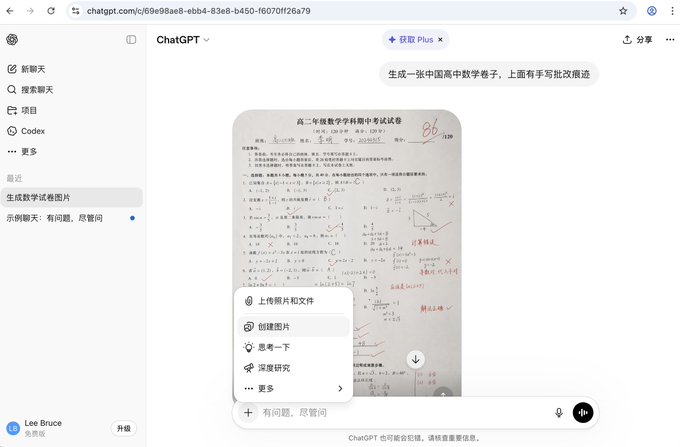Viewport: 680px width, 447px height.
Task: Click the plus attachment button
Action: point(248,413)
